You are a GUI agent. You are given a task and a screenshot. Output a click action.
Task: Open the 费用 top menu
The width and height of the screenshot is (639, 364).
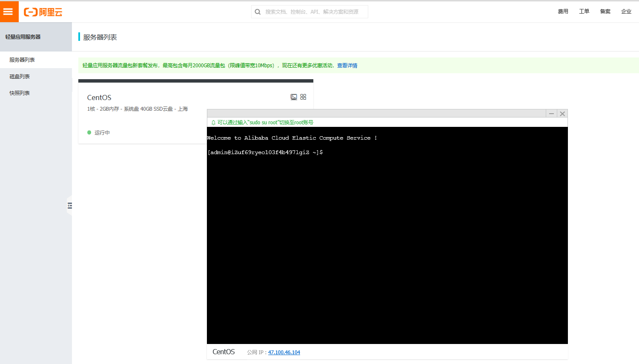click(563, 11)
